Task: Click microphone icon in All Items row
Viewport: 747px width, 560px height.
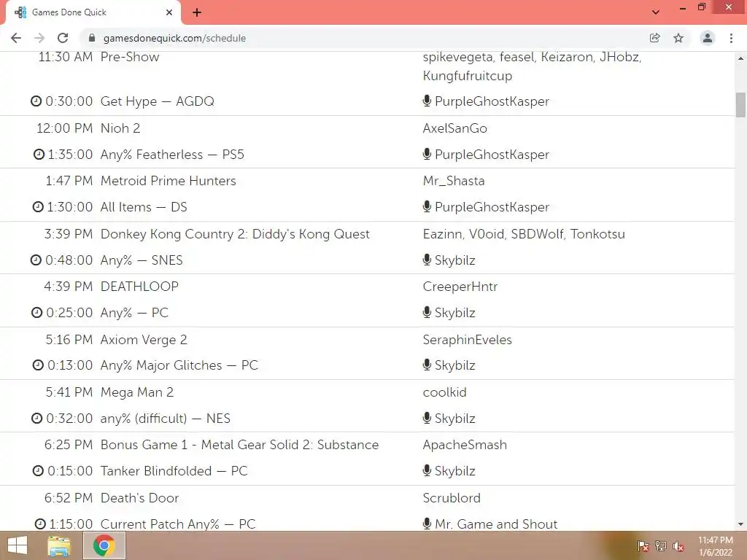Action: pos(427,206)
